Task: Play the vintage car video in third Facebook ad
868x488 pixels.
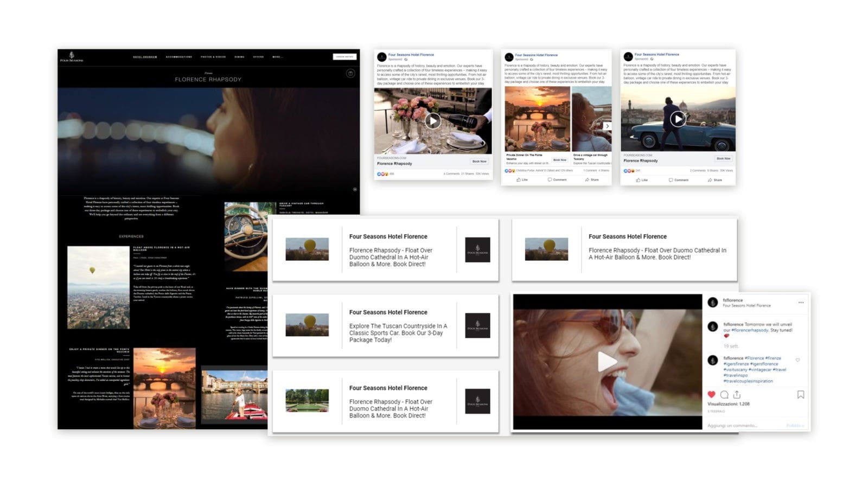Action: click(x=678, y=119)
